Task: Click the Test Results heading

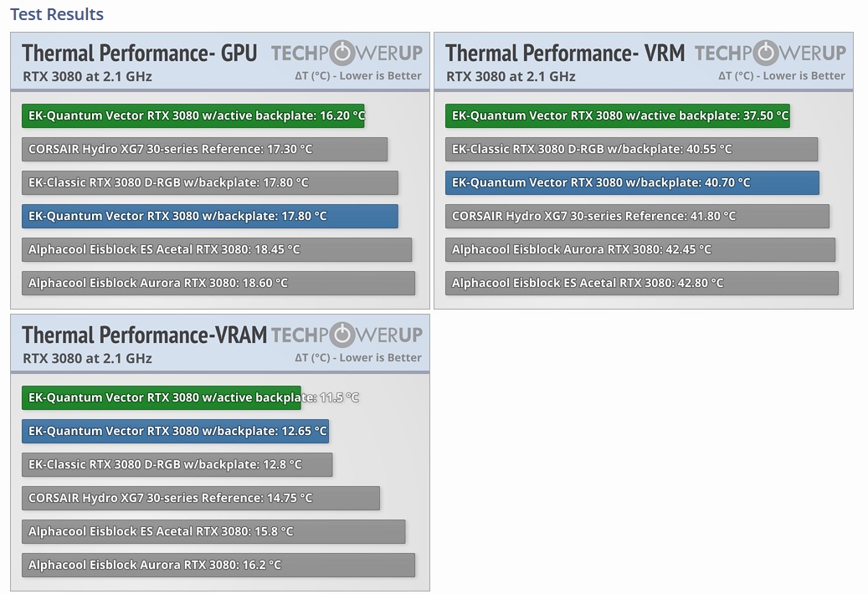Action: [57, 14]
